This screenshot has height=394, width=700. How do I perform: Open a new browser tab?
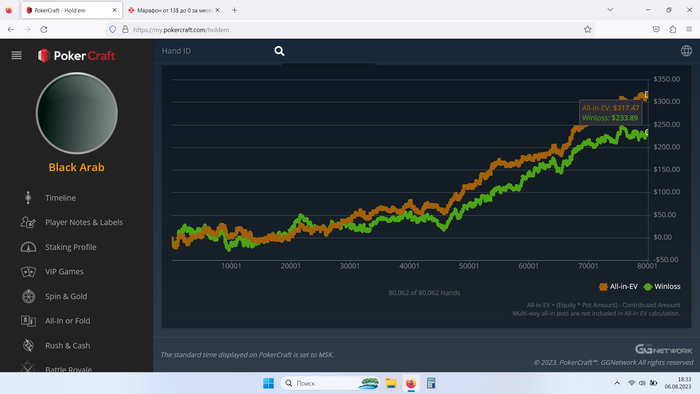(x=234, y=10)
